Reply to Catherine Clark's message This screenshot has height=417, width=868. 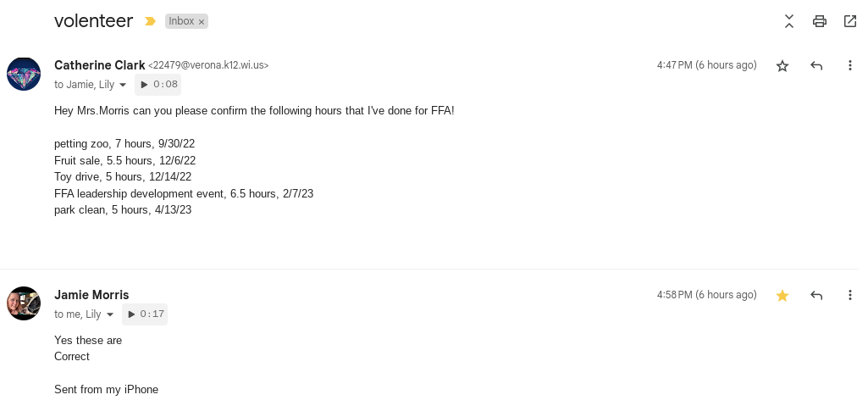tap(816, 66)
